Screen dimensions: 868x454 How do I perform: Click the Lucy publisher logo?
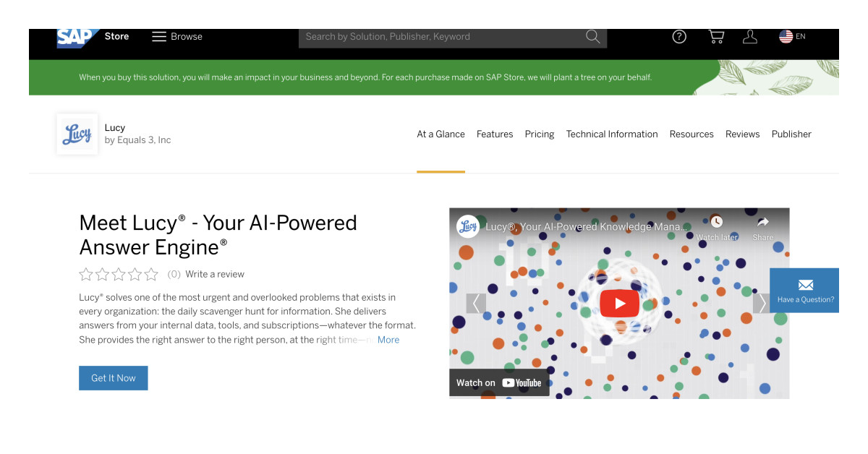tap(77, 134)
